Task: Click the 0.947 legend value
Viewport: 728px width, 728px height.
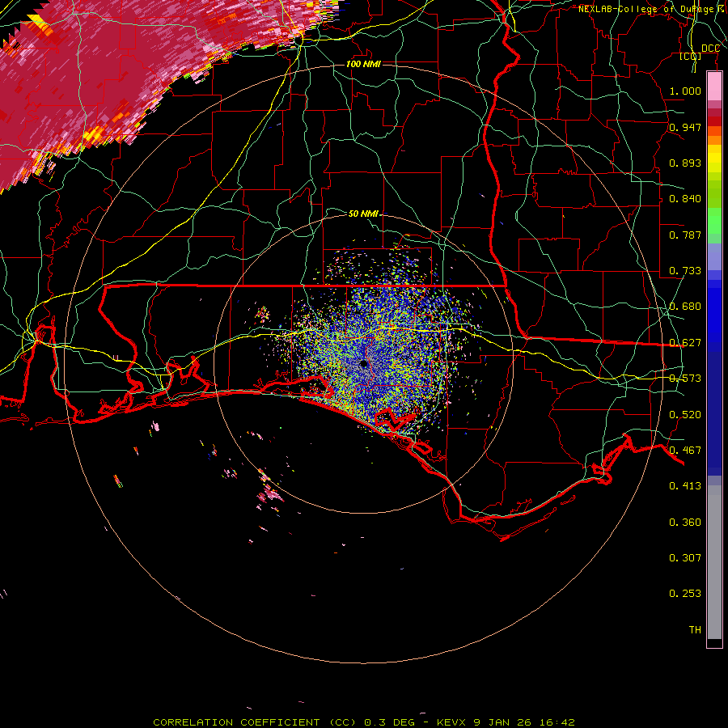Action: 685,127
